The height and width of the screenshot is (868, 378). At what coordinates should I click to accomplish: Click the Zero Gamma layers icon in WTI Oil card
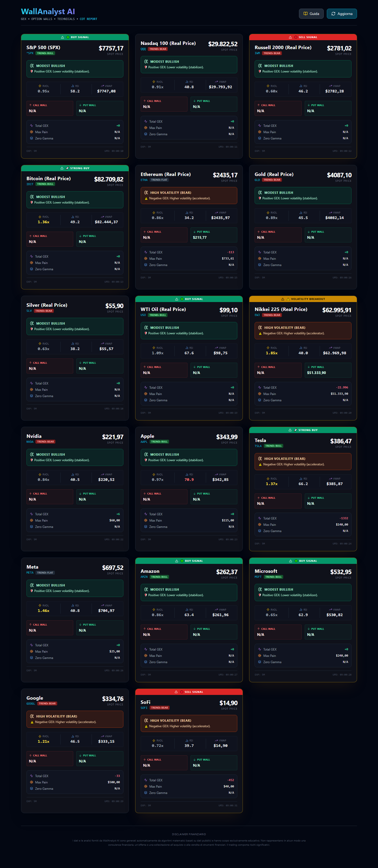pos(145,400)
